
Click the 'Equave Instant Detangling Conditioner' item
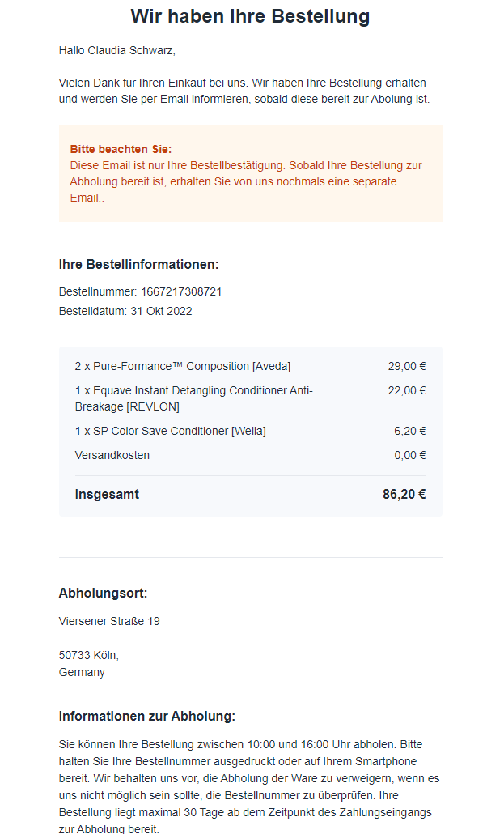coord(194,398)
